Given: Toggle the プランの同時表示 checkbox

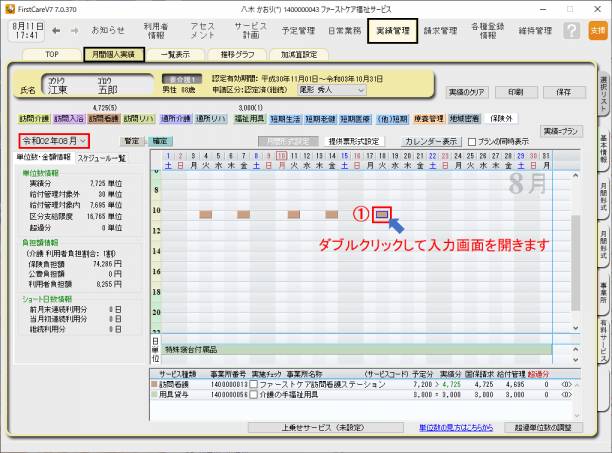Looking at the screenshot, I should (x=472, y=142).
